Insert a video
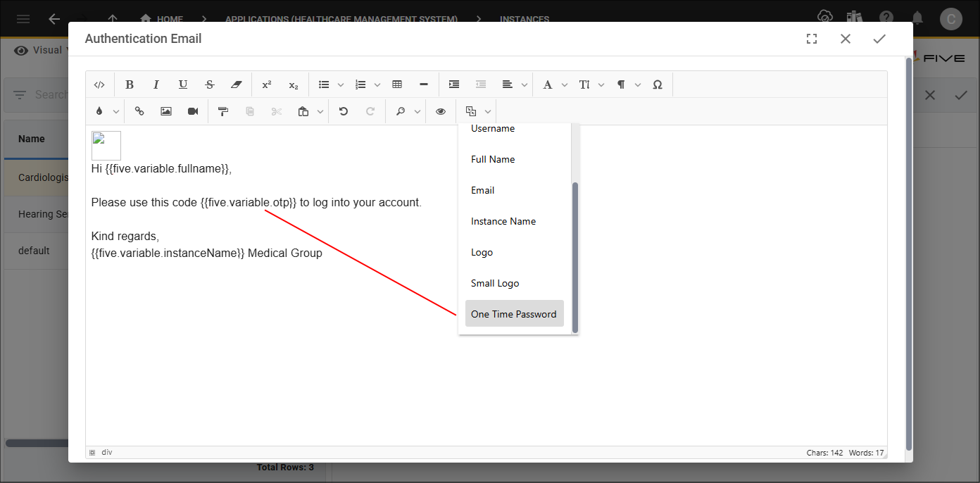This screenshot has width=980, height=483. [193, 111]
